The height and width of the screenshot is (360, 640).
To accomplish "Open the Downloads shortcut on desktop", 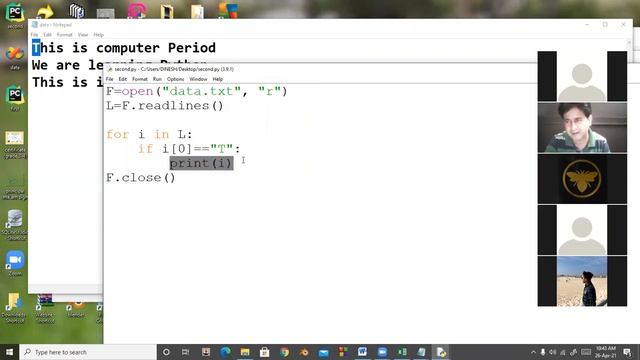I will pyautogui.click(x=15, y=307).
